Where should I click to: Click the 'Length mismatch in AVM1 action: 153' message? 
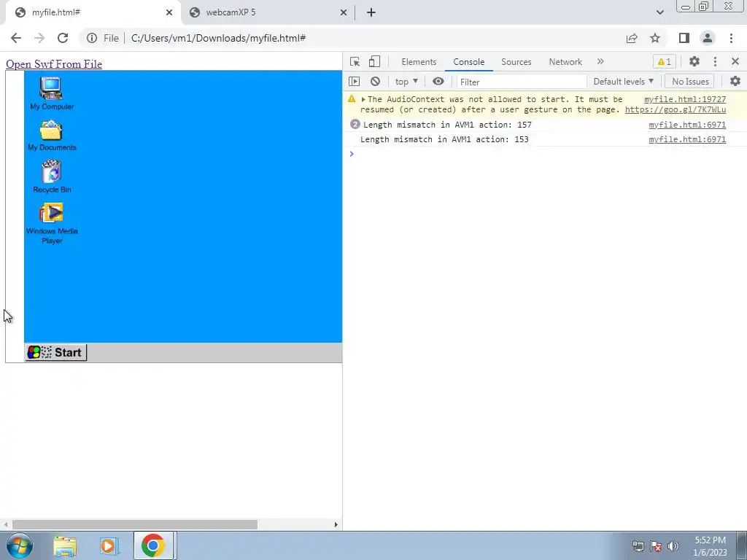[x=444, y=139]
